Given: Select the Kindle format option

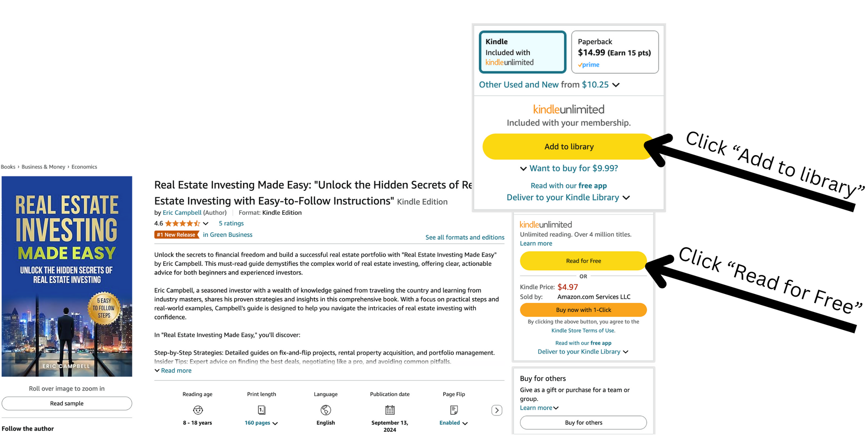Looking at the screenshot, I should point(523,52).
